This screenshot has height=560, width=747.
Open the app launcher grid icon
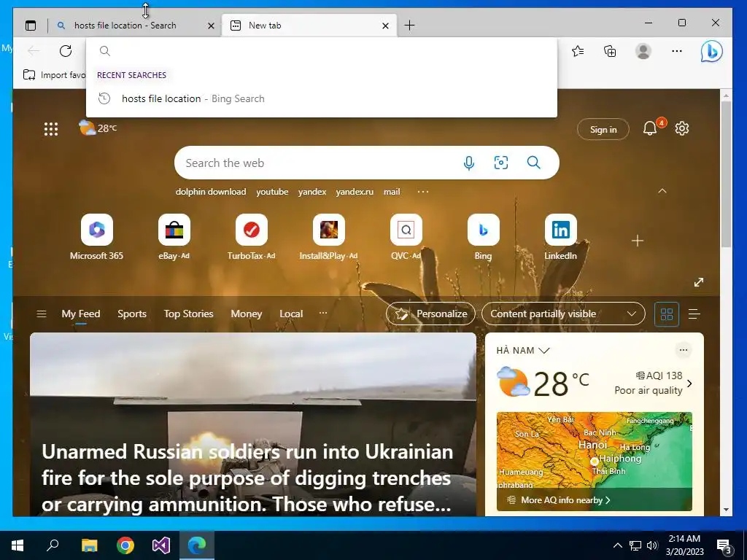click(51, 129)
